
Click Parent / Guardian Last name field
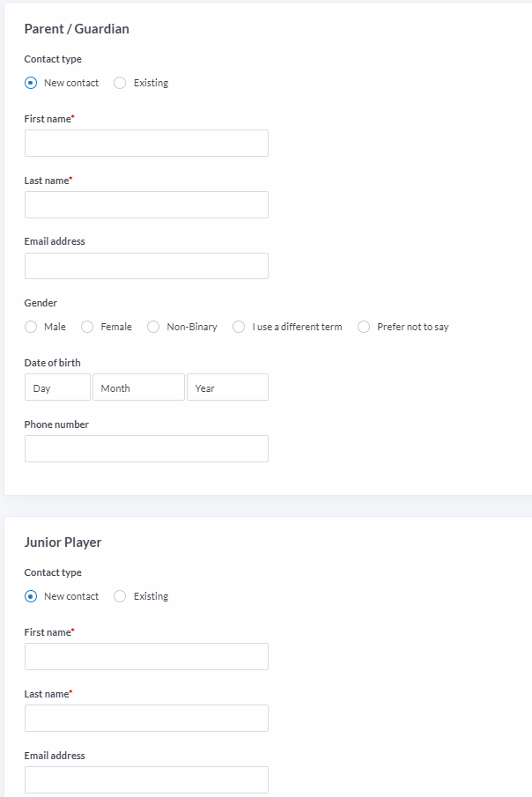pos(146,205)
